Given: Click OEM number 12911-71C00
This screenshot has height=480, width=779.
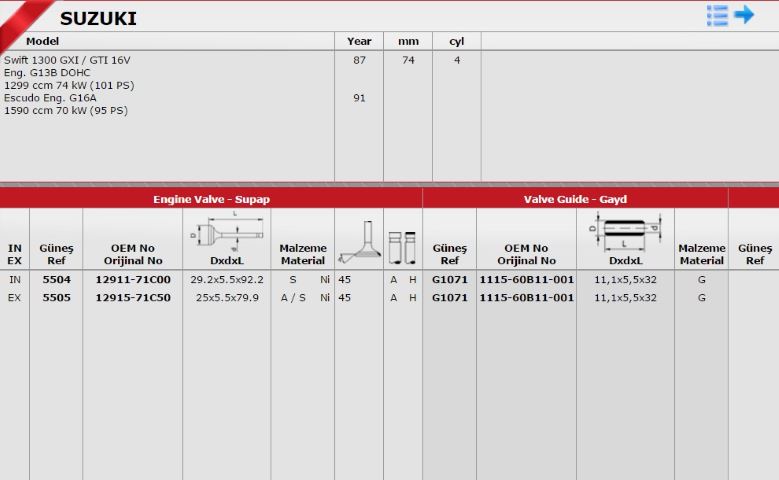Looking at the screenshot, I should click(x=133, y=279).
